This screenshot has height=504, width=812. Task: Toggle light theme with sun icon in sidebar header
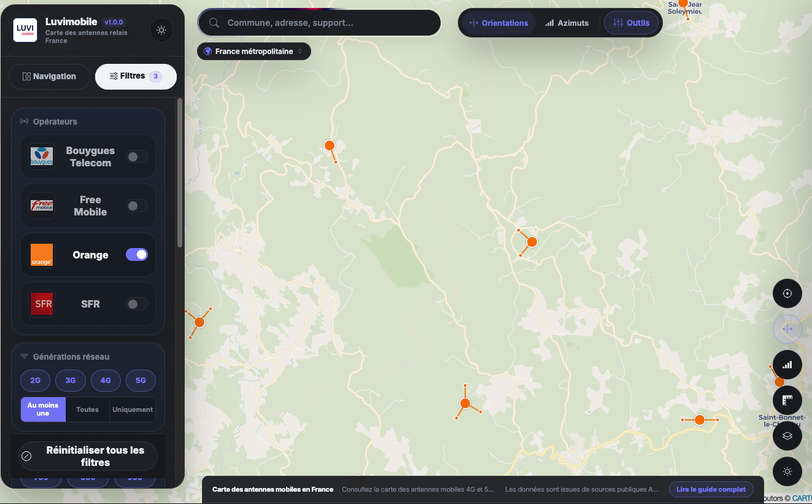click(x=161, y=30)
